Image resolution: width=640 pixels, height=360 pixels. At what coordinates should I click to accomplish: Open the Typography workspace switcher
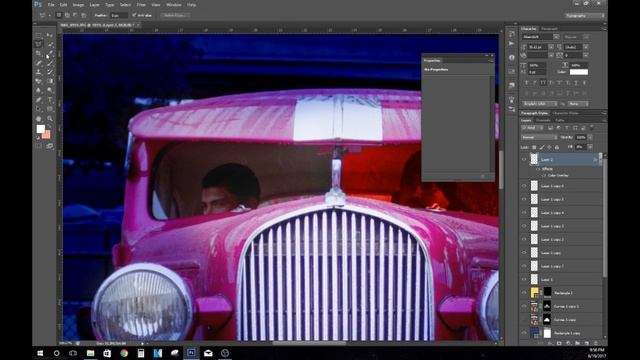click(584, 16)
